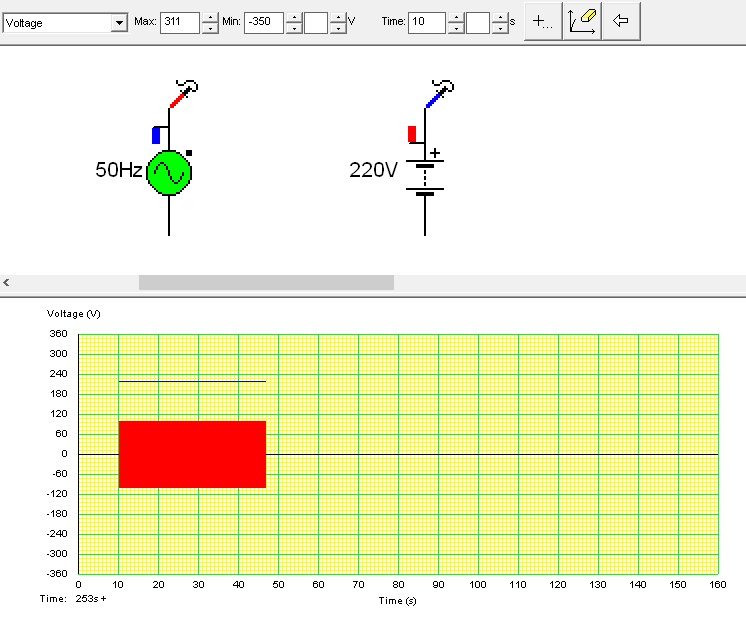Click the black dot on AC source
The image size is (746, 624).
tap(189, 153)
